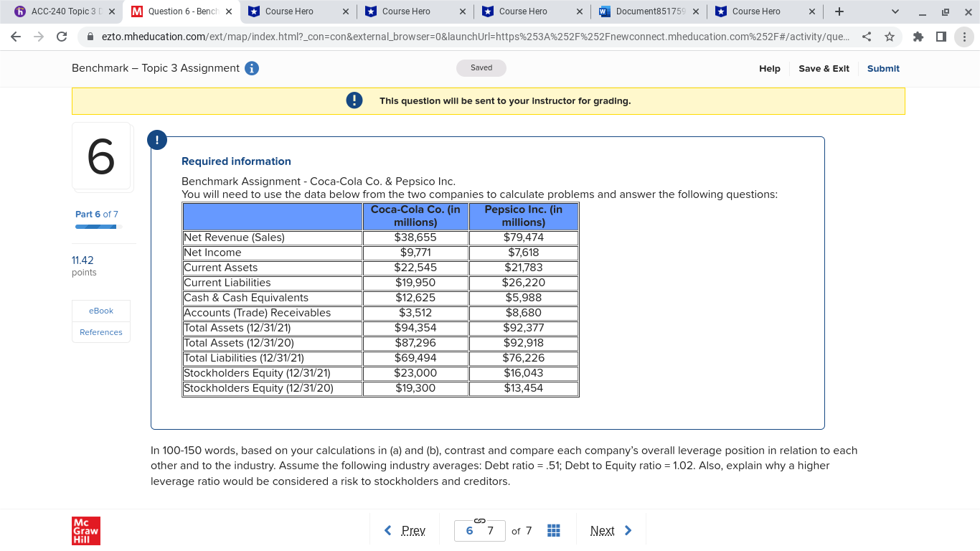This screenshot has width=980, height=551.
Task: Click the Current Liabilities row label
Action: (227, 283)
